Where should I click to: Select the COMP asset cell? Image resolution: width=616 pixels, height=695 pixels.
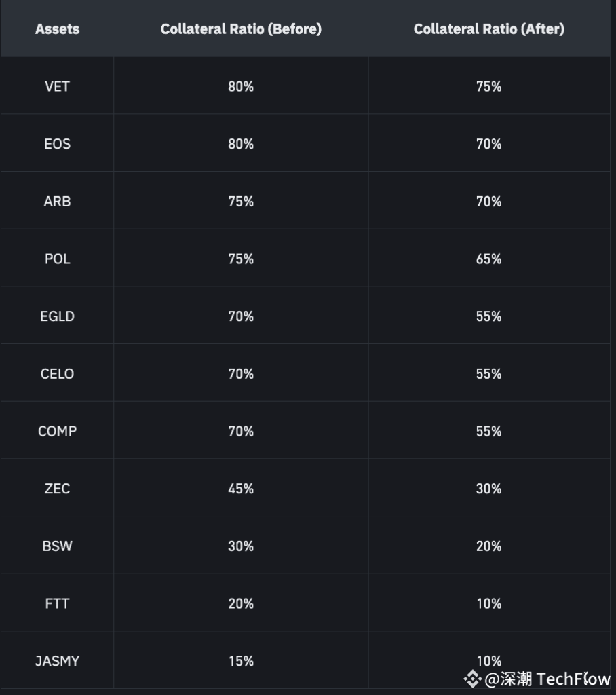tap(57, 431)
